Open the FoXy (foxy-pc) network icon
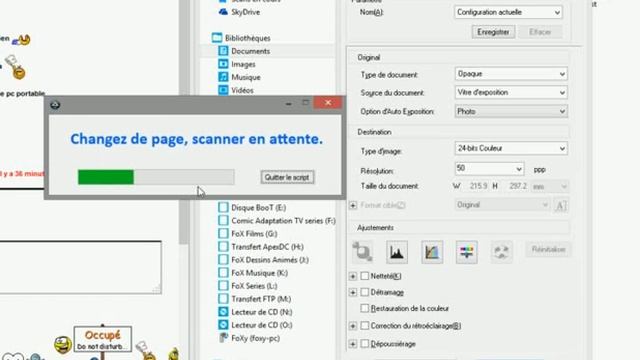The width and height of the screenshot is (640, 360). tap(223, 338)
